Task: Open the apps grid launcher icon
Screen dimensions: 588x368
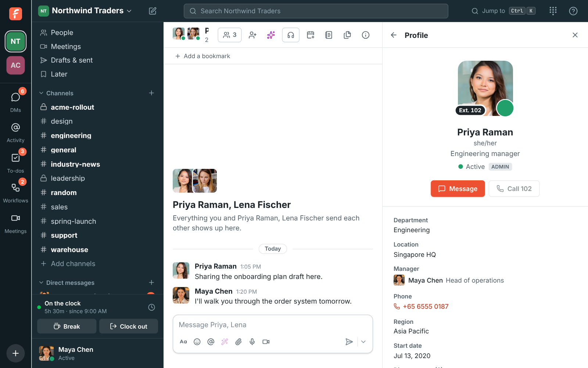Action: [x=553, y=11]
